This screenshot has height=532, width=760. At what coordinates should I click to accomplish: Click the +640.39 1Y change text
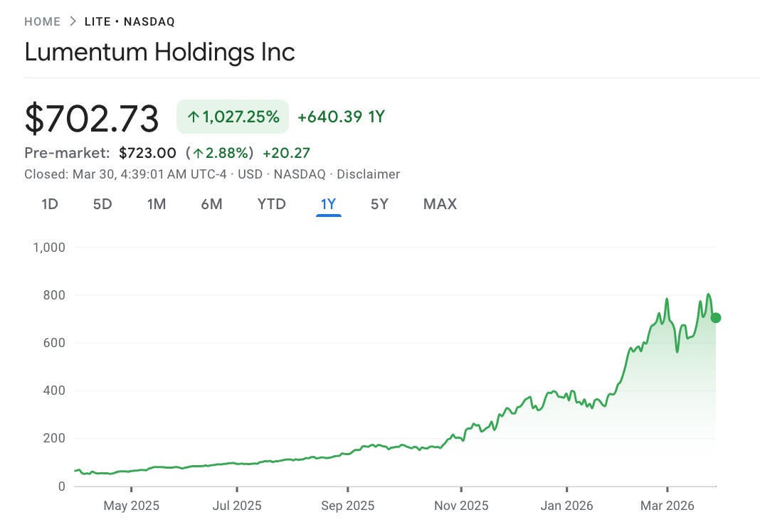tap(341, 117)
